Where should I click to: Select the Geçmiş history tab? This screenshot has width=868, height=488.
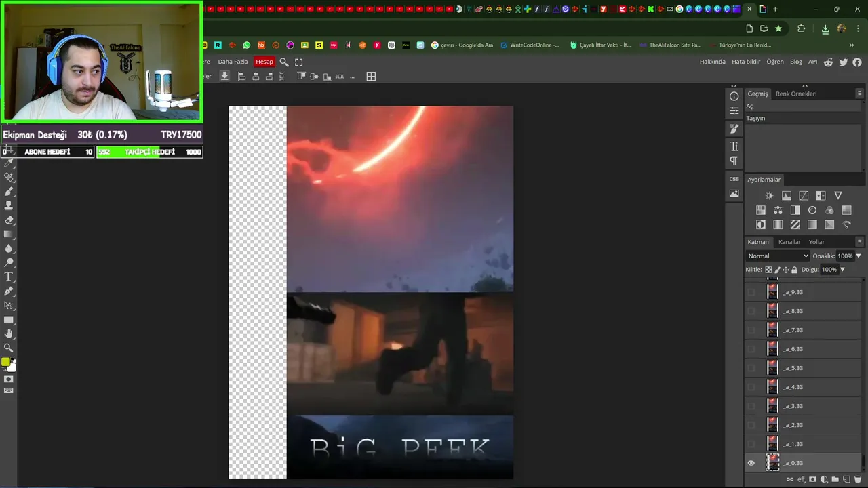point(757,94)
